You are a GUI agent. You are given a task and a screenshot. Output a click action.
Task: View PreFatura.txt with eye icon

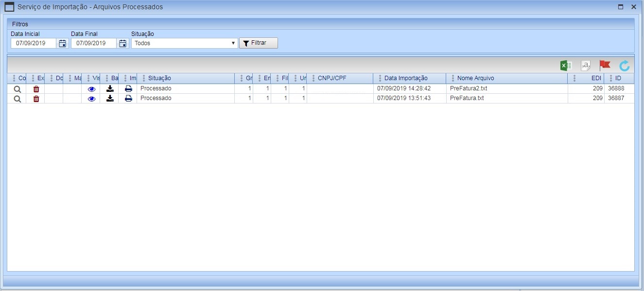coord(91,99)
